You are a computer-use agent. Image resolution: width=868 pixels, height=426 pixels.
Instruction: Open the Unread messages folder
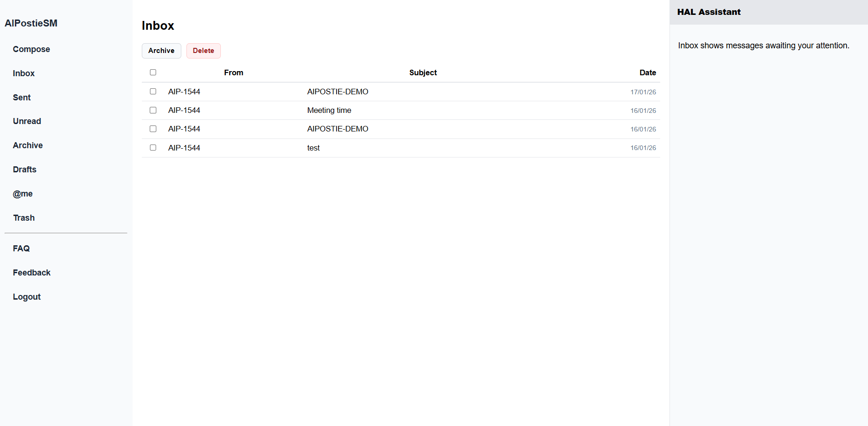click(x=27, y=121)
